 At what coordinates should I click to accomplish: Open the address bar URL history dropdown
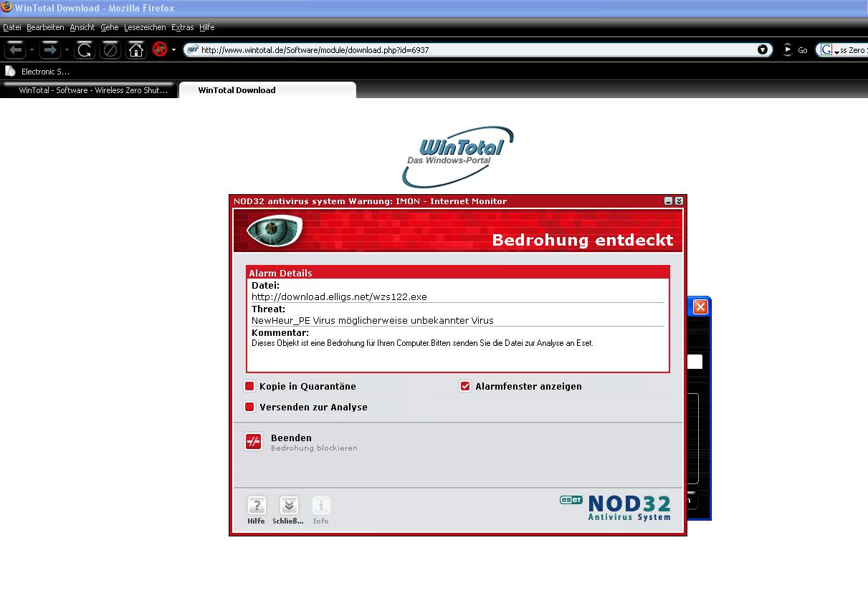tap(763, 50)
